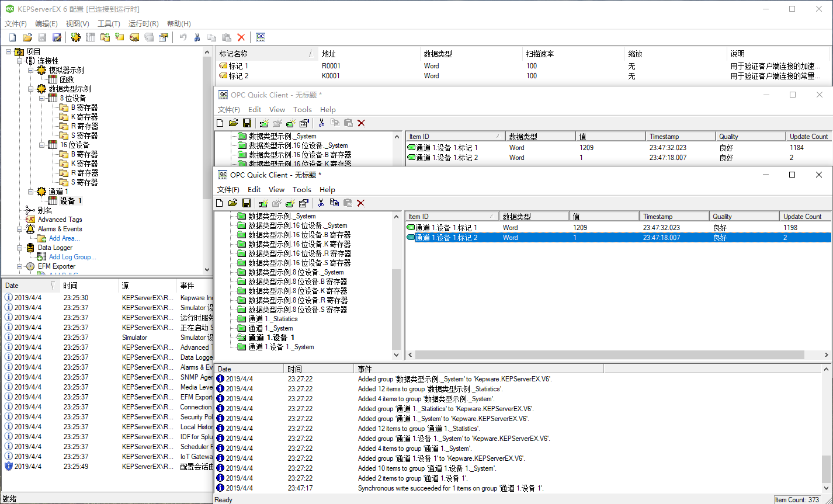Click the Add Area... link
833x504 pixels.
pos(64,238)
